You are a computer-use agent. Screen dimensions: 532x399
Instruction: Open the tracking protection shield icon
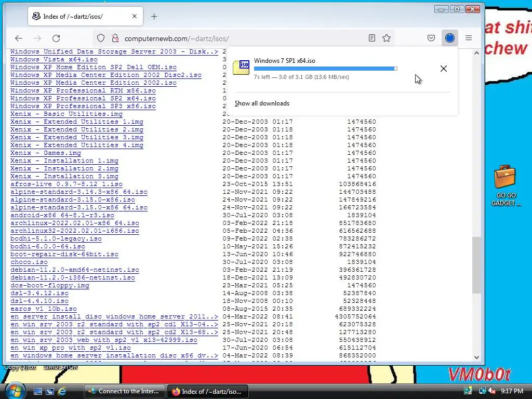(101, 38)
